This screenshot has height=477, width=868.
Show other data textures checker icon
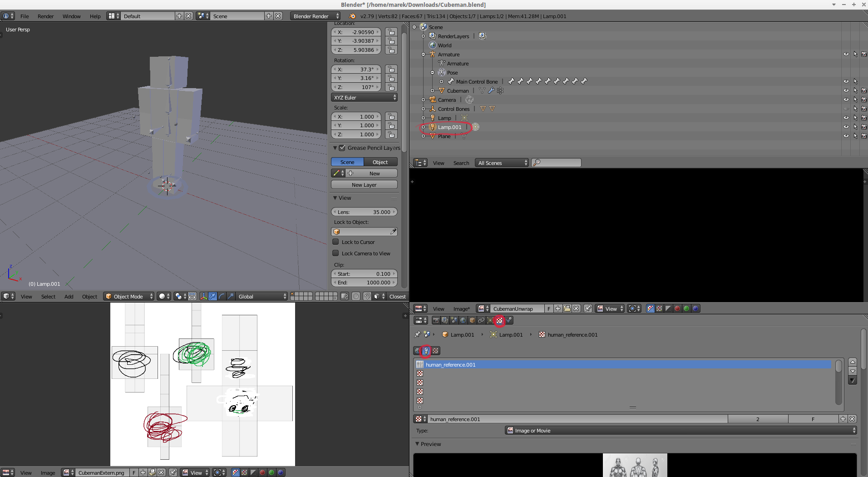tap(435, 351)
